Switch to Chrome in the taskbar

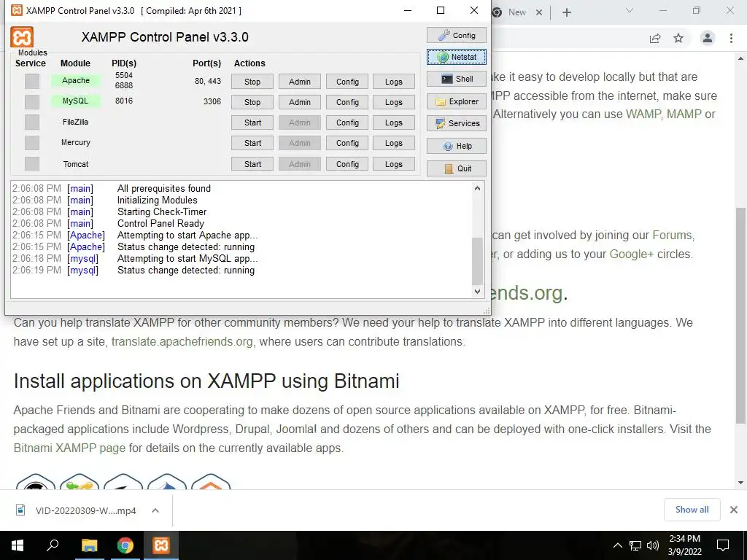(125, 545)
